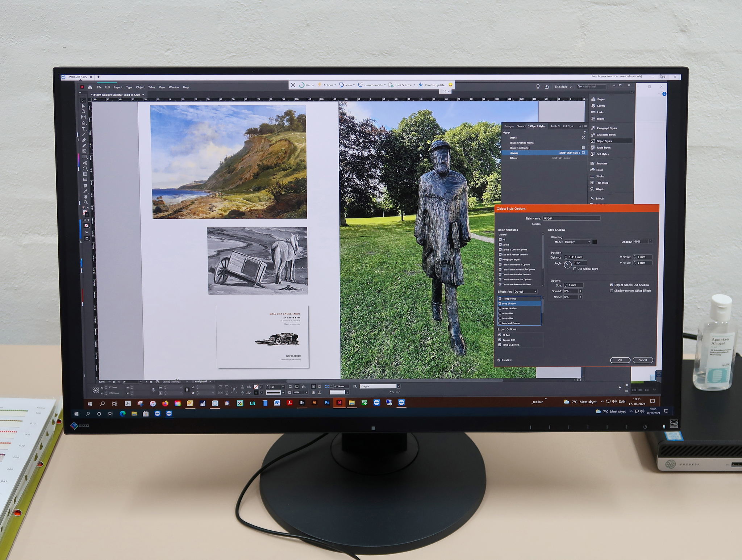Click the drop shadow color swatch
The height and width of the screenshot is (560, 742).
[x=595, y=242]
